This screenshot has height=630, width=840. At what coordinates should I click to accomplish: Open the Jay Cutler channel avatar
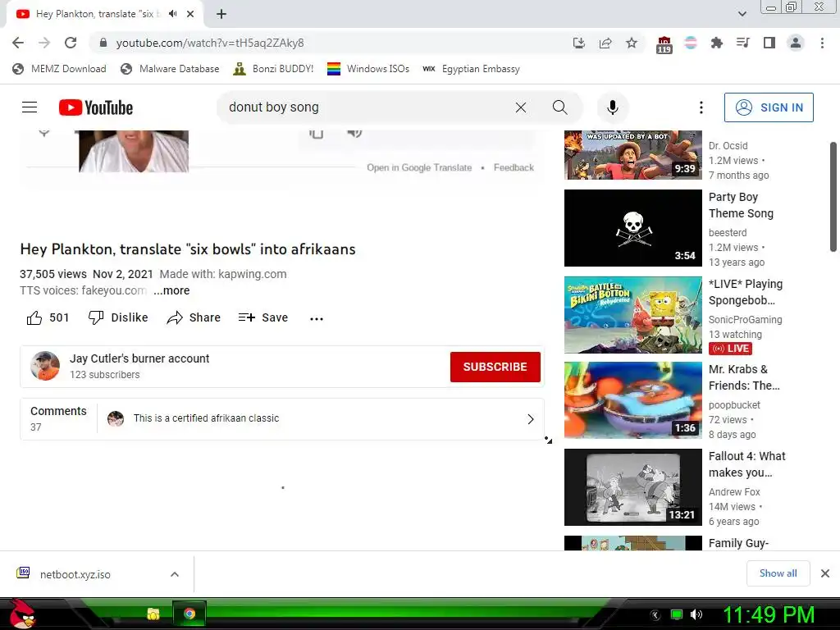coord(45,366)
